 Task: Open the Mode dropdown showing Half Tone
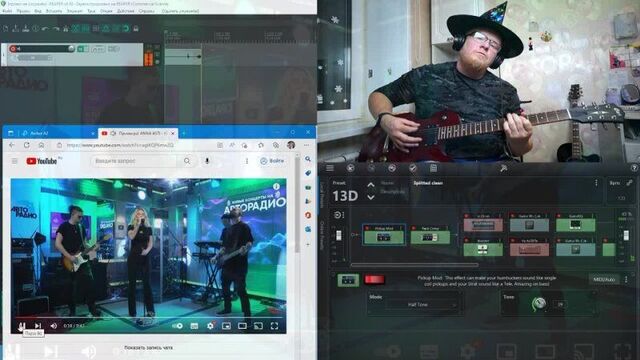[x=420, y=304]
